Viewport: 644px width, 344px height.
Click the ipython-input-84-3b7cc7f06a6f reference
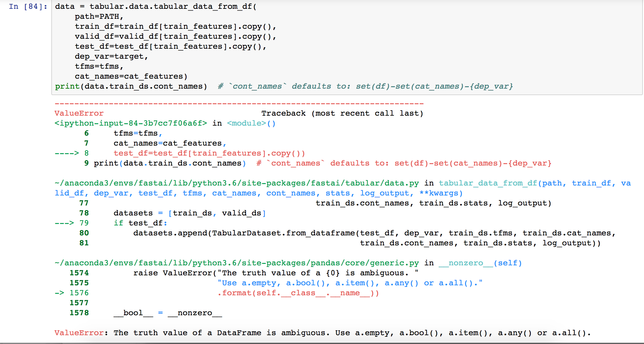(131, 123)
